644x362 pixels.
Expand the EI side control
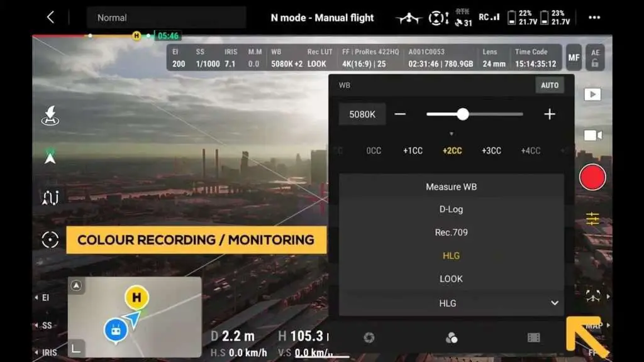42,297
